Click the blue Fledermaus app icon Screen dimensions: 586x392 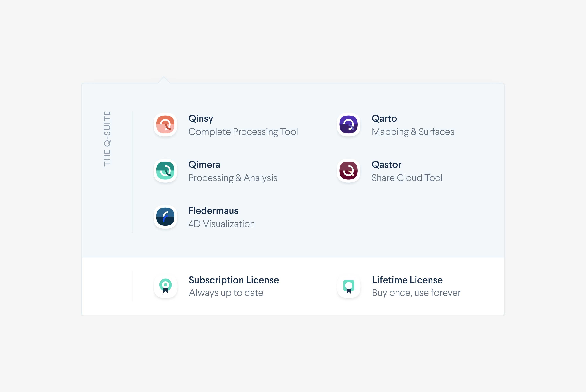[x=165, y=217]
